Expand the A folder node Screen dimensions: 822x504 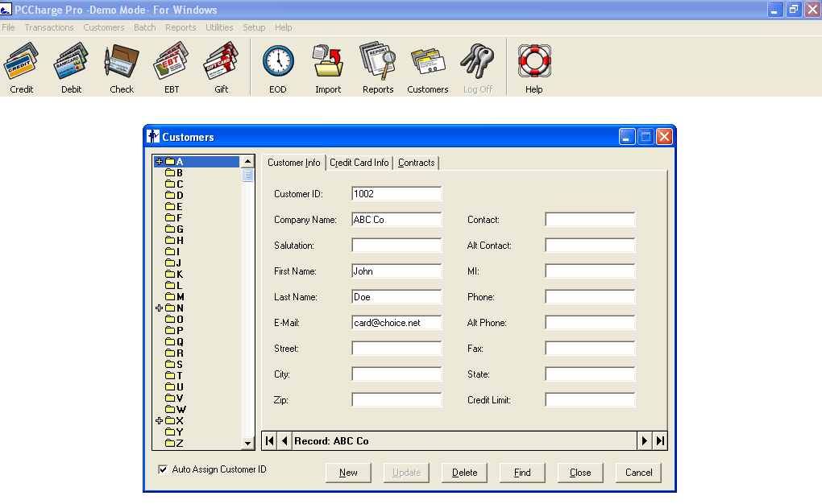[160, 161]
